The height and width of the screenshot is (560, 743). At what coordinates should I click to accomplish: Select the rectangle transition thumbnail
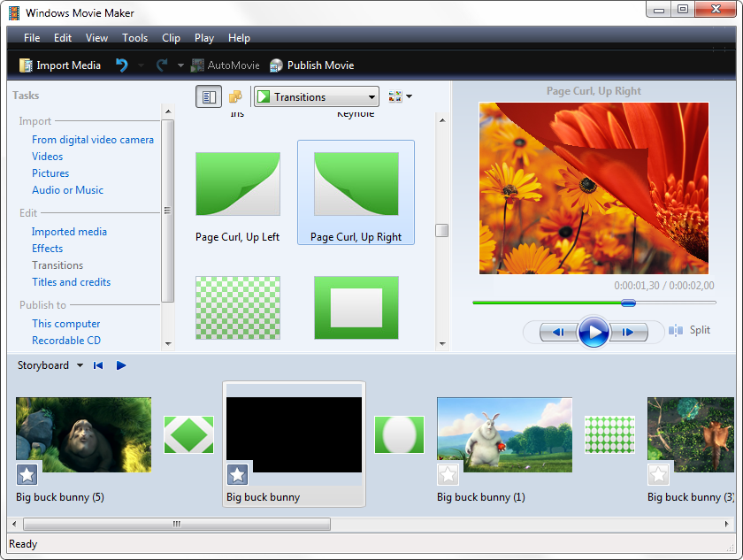pos(356,308)
